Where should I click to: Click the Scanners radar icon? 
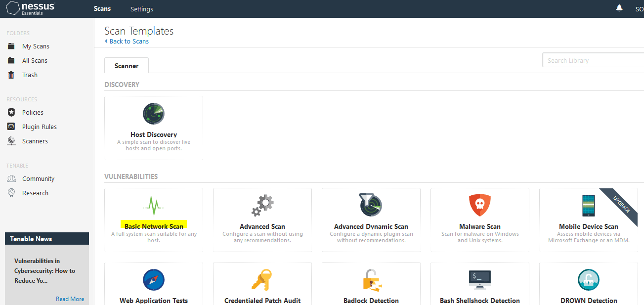click(11, 141)
